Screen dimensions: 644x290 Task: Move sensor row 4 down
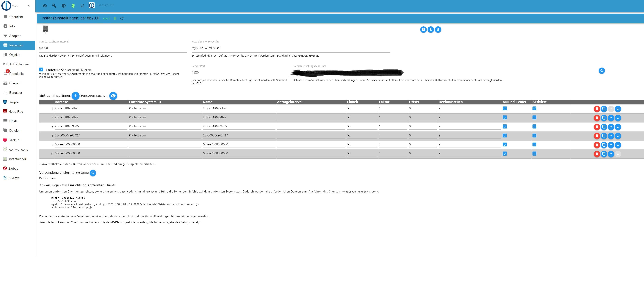click(x=618, y=136)
